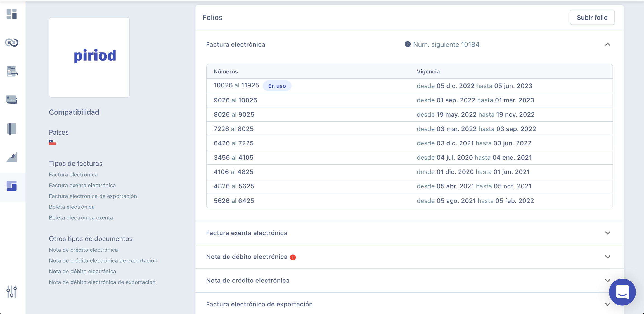Open the dashboard grid icon in sidebar
The image size is (644, 314).
pos(12,14)
